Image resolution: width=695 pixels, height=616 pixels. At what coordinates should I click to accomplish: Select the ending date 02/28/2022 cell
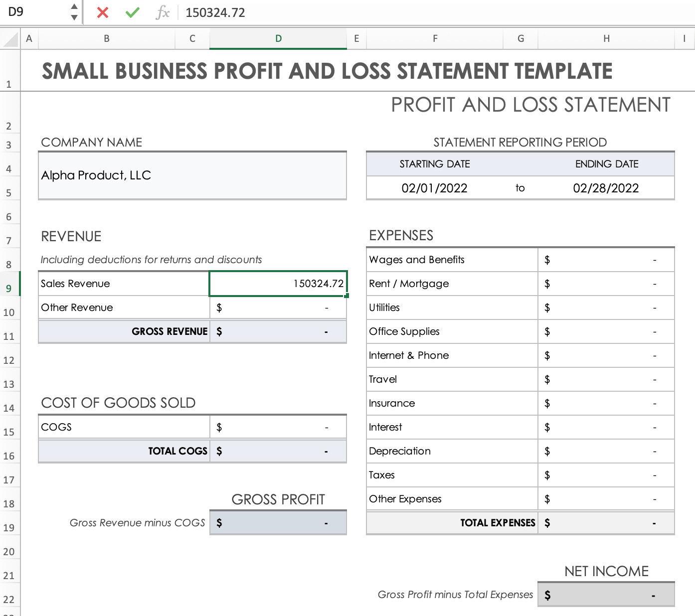tap(606, 188)
